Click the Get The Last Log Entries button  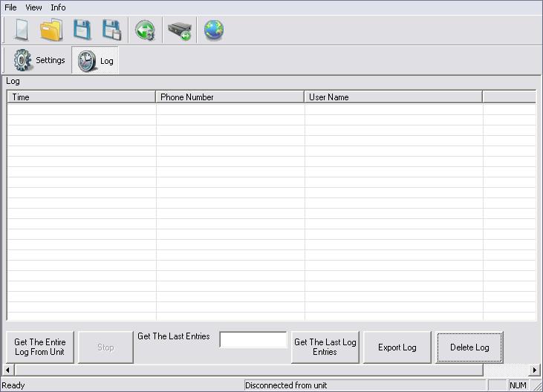click(x=325, y=347)
